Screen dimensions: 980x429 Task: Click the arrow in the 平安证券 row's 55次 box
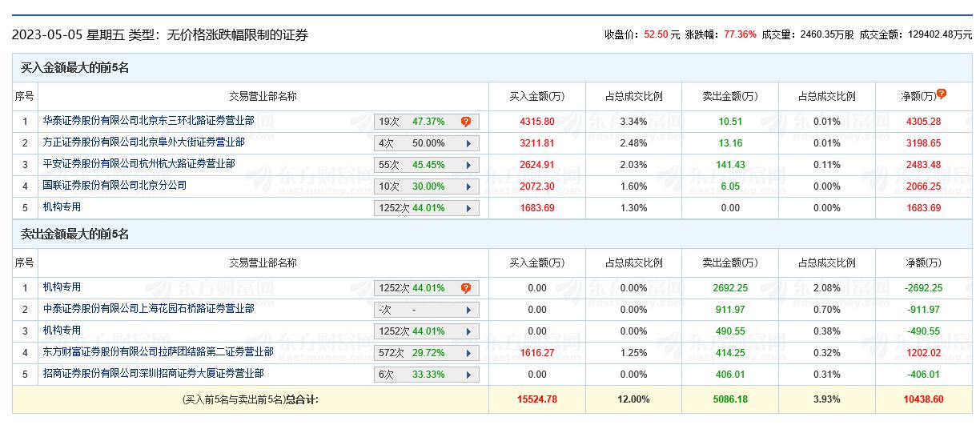467,165
